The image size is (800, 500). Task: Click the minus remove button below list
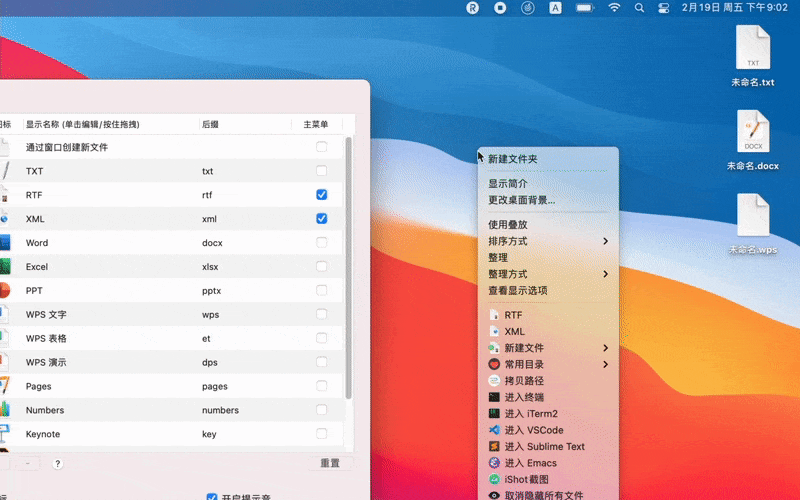(28, 463)
